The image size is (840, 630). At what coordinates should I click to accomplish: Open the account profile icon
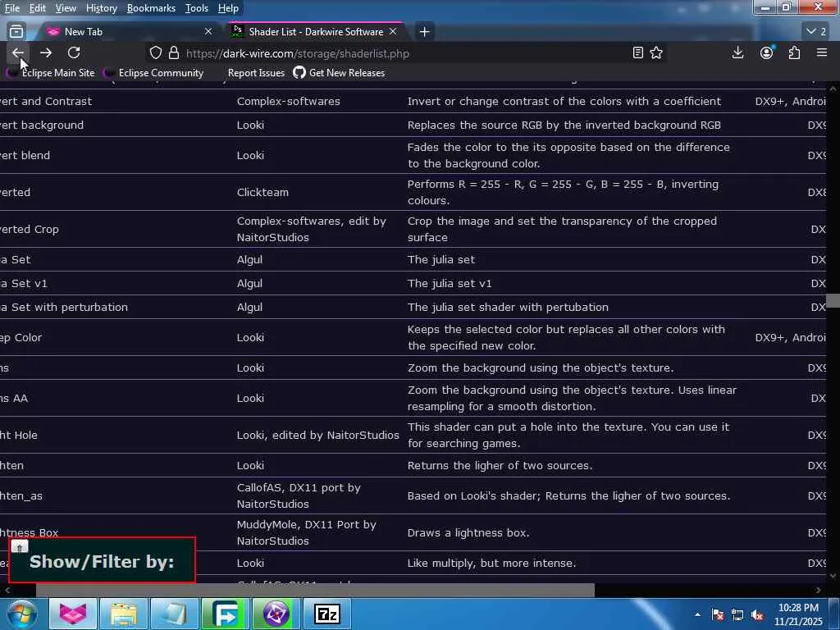point(767,52)
